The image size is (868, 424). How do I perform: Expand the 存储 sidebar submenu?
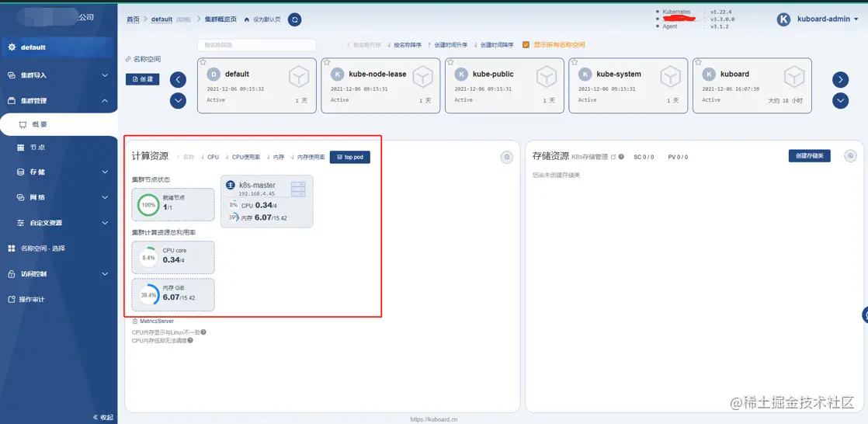pyautogui.click(x=59, y=172)
